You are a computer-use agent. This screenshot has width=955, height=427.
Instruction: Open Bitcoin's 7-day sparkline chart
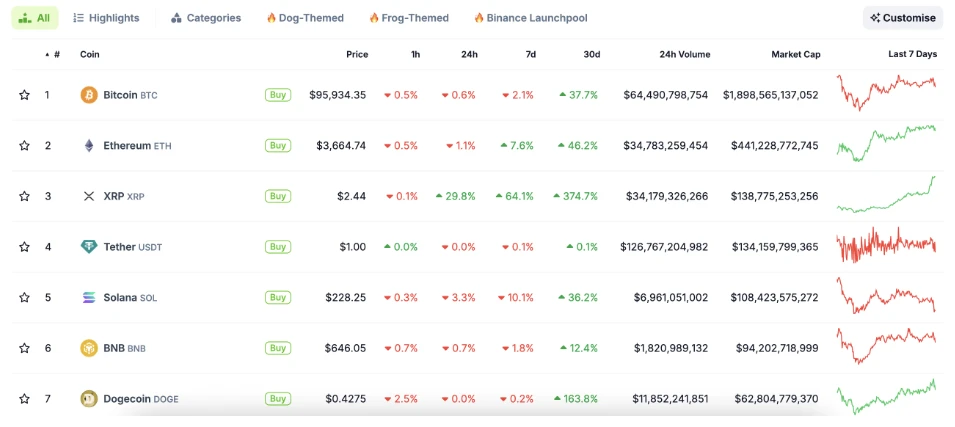click(x=886, y=93)
